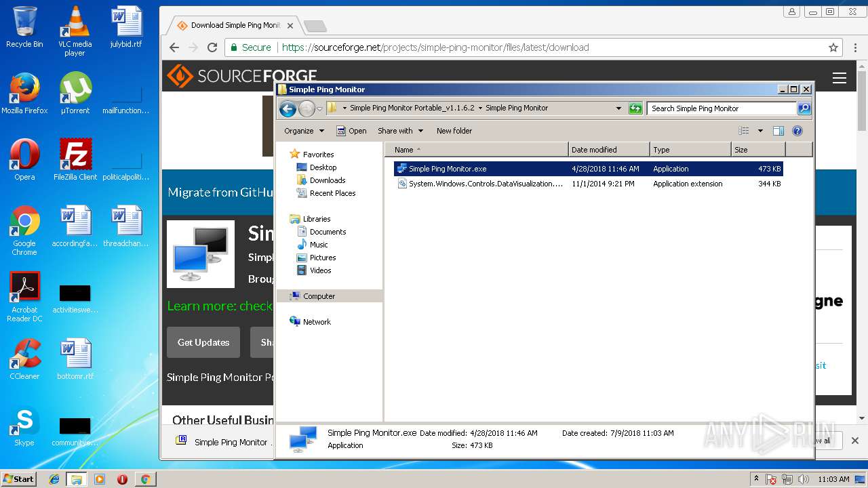
Task: Select Network in navigation pane
Action: coord(317,322)
